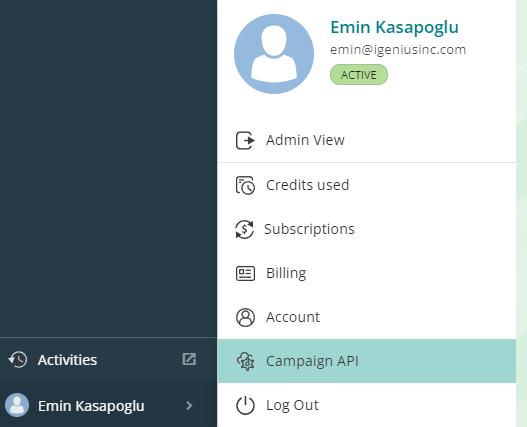527x427 pixels.
Task: Go to Subscriptions in profile menu
Action: [367, 229]
